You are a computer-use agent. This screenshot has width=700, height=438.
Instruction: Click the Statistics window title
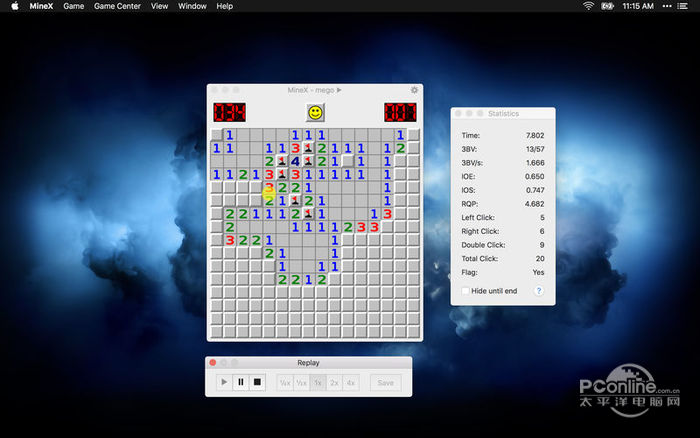tap(504, 114)
